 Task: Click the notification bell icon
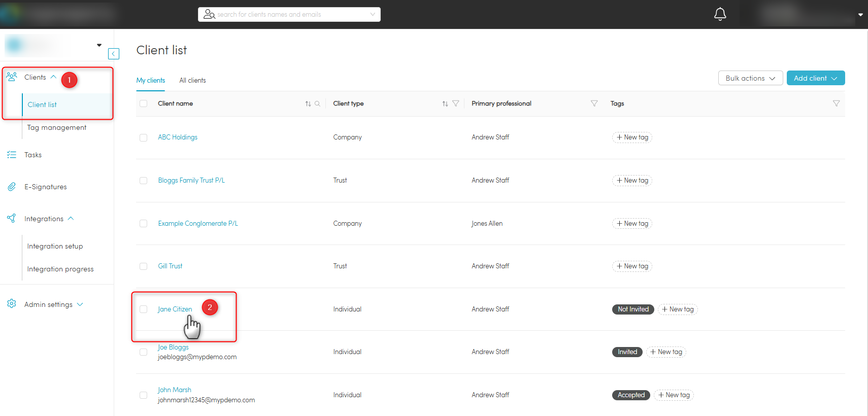pos(720,14)
